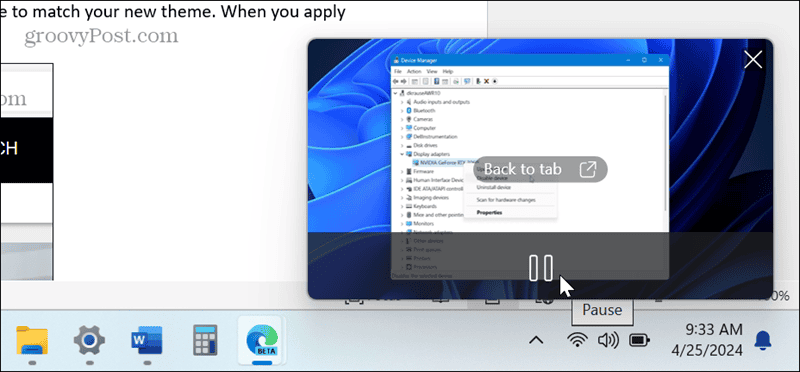Open Calculator from the taskbar
The width and height of the screenshot is (800, 372).
click(205, 340)
